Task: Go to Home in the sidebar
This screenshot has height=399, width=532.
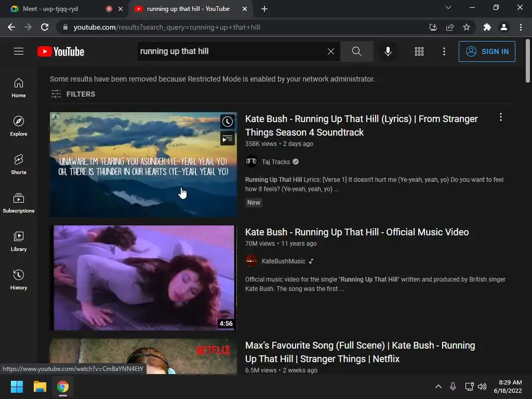Action: pyautogui.click(x=19, y=87)
